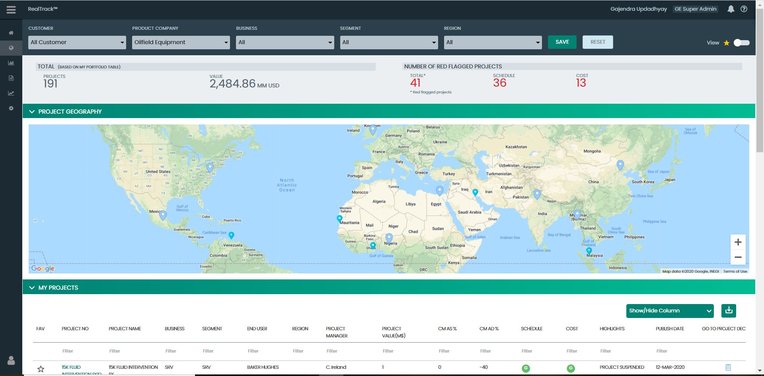Collapse the My Projects section
Image resolution: width=764 pixels, height=376 pixels.
[x=32, y=288]
